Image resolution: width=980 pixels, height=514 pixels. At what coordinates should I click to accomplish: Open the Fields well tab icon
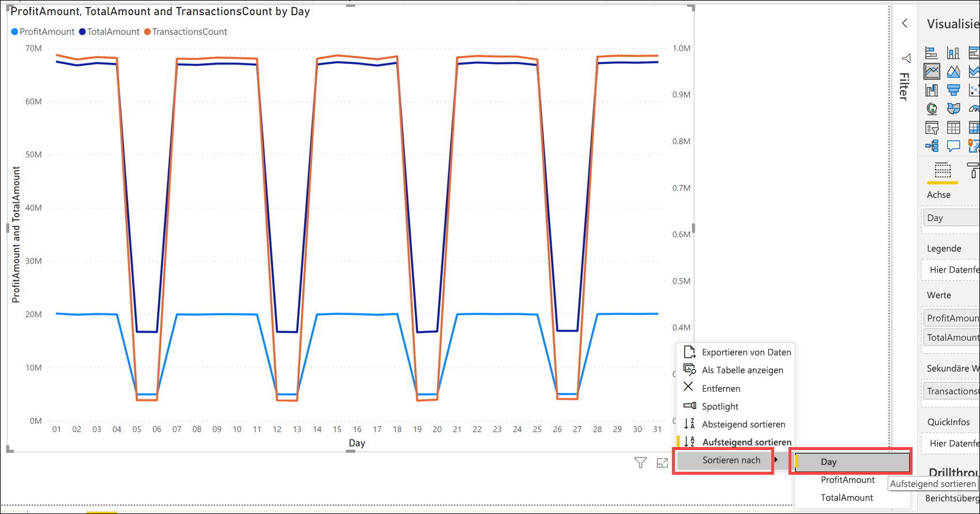pyautogui.click(x=943, y=171)
